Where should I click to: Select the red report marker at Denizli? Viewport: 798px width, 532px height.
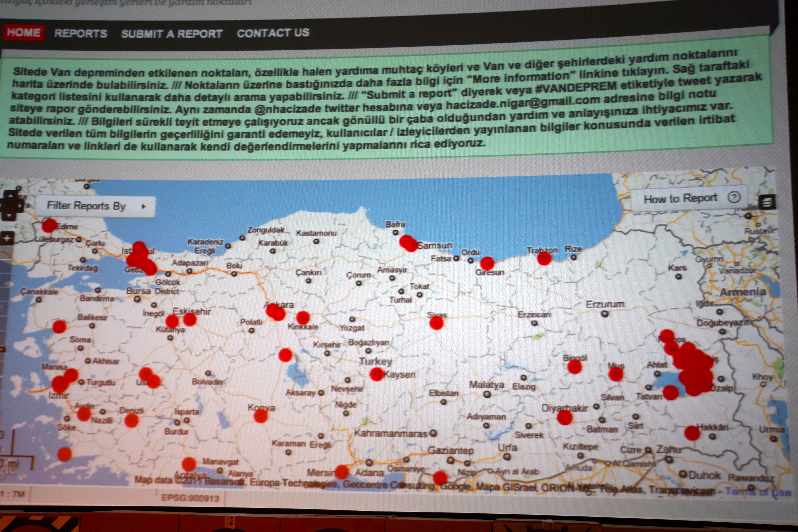pyautogui.click(x=131, y=421)
